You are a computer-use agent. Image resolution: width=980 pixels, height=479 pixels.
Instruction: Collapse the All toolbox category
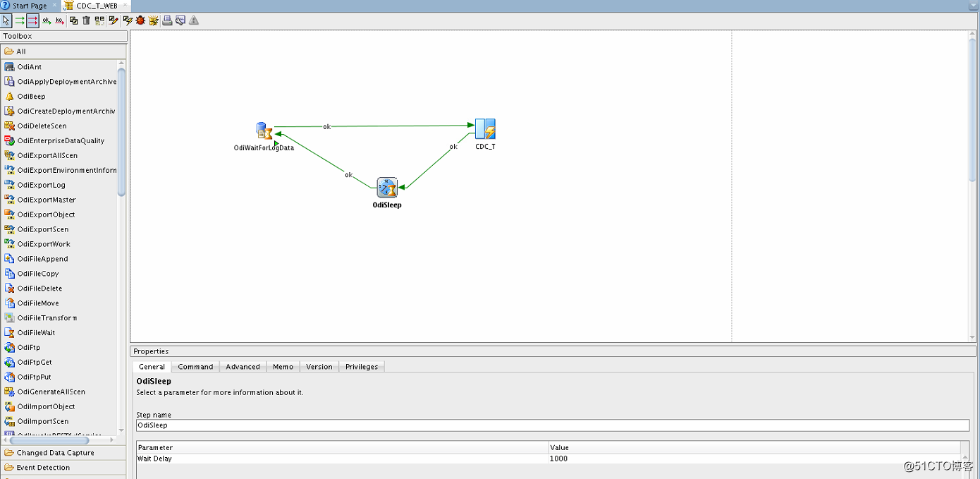[63, 51]
